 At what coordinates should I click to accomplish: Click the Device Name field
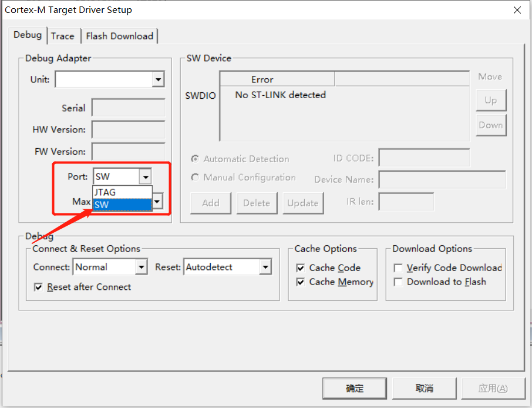[x=442, y=179]
